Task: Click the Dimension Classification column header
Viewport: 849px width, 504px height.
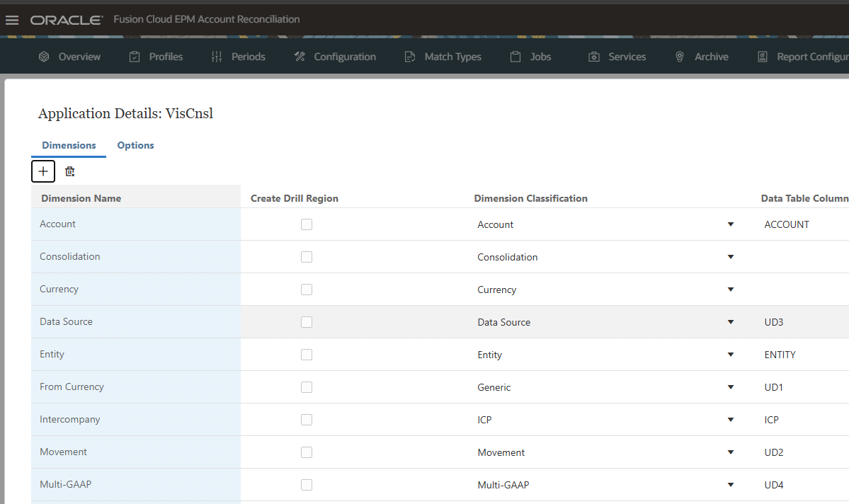Action: pos(530,198)
